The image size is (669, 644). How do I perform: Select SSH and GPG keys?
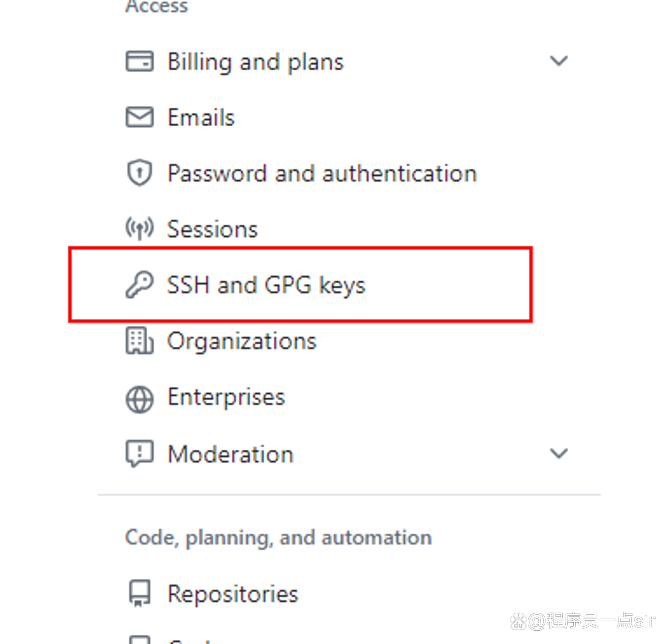[266, 285]
